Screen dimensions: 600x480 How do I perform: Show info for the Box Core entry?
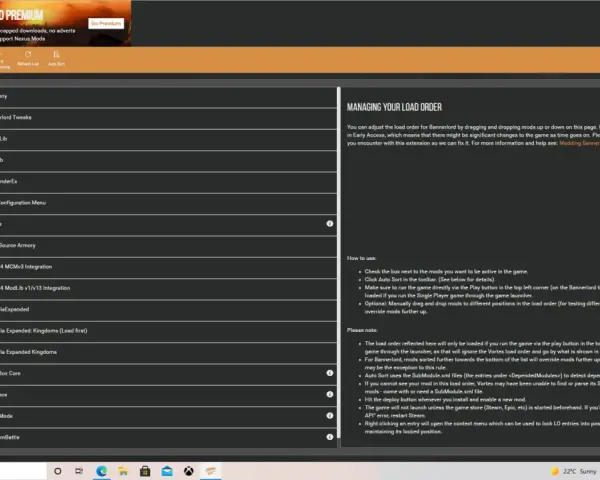point(329,373)
